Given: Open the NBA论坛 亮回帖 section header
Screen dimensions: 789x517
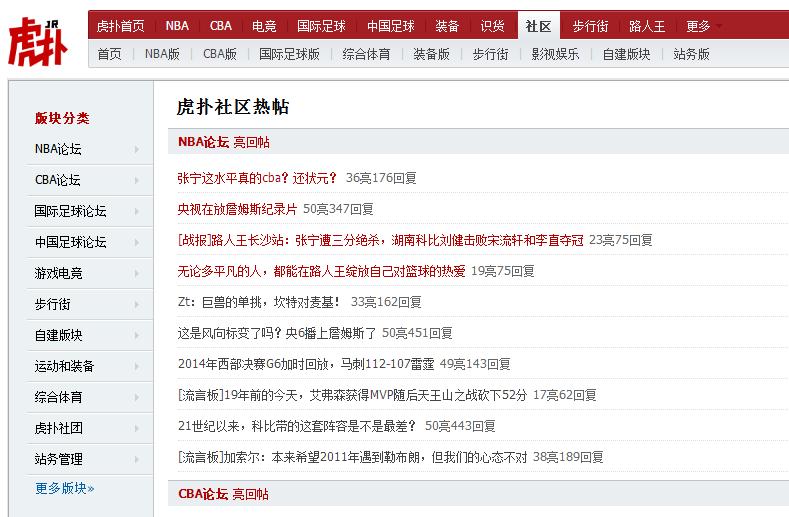Looking at the screenshot, I should click(x=224, y=142).
